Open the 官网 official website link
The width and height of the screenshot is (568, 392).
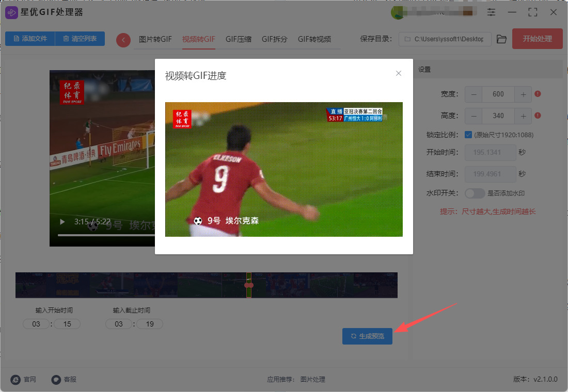point(30,379)
